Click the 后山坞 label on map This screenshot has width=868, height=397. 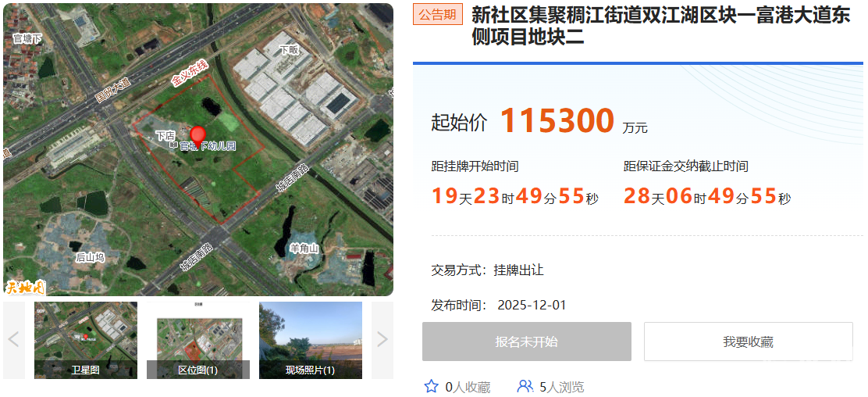[x=91, y=258]
